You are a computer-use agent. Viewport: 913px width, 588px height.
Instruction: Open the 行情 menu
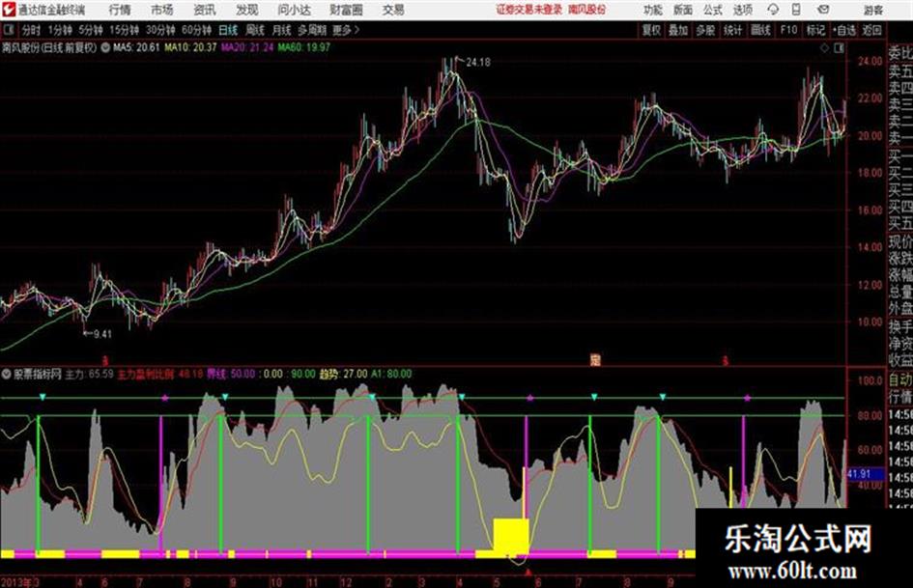(x=120, y=10)
